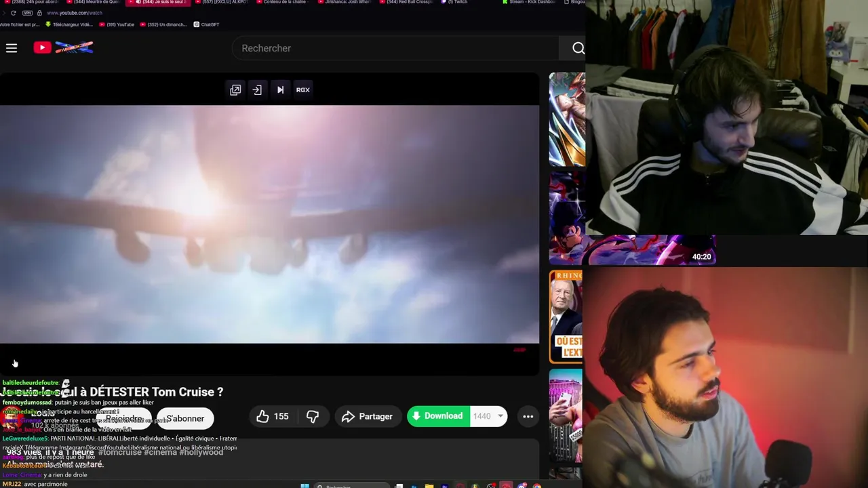
Task: Click the green Download button
Action: pyautogui.click(x=437, y=416)
